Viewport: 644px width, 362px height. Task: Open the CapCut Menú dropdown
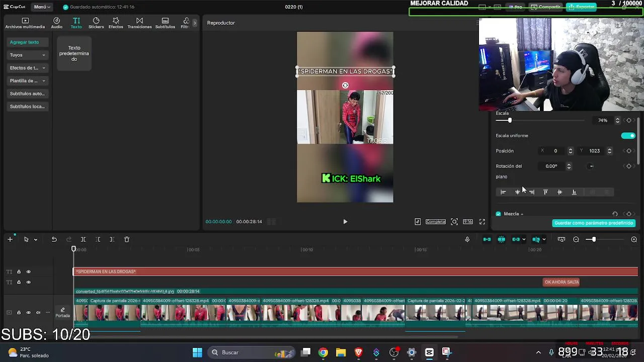point(42,7)
